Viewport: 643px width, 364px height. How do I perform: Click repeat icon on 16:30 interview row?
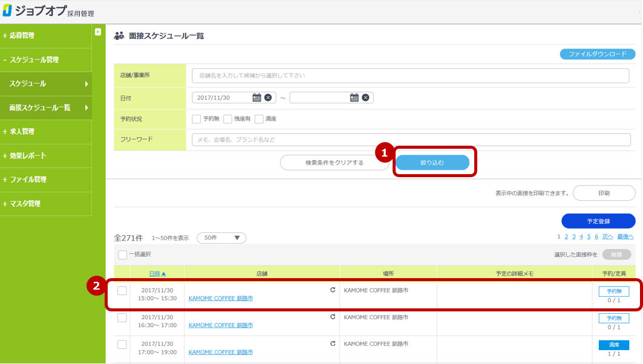coord(333,317)
